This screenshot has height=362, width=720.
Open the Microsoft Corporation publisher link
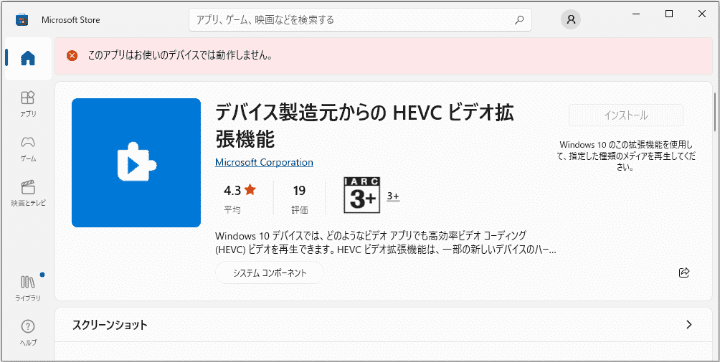coord(264,163)
